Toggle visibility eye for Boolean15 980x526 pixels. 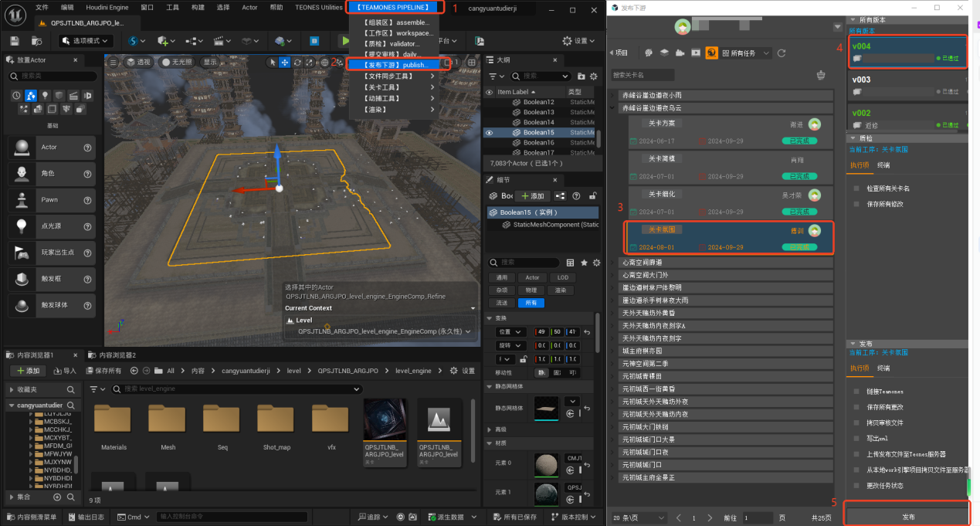point(489,132)
